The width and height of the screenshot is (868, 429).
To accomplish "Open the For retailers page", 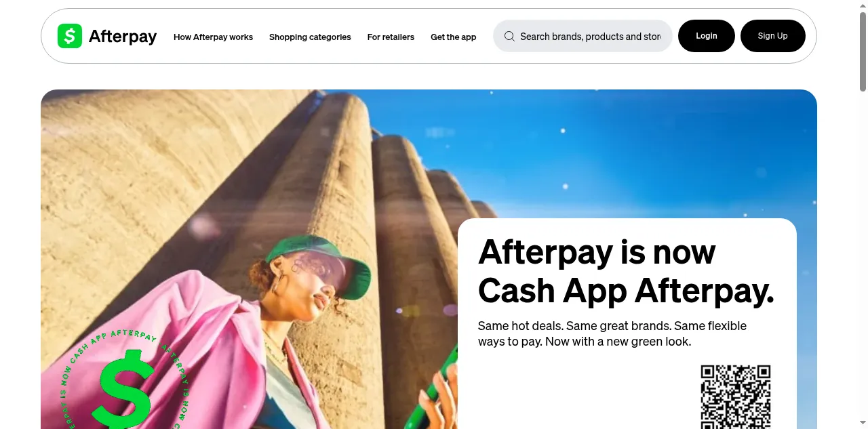I will pos(391,37).
